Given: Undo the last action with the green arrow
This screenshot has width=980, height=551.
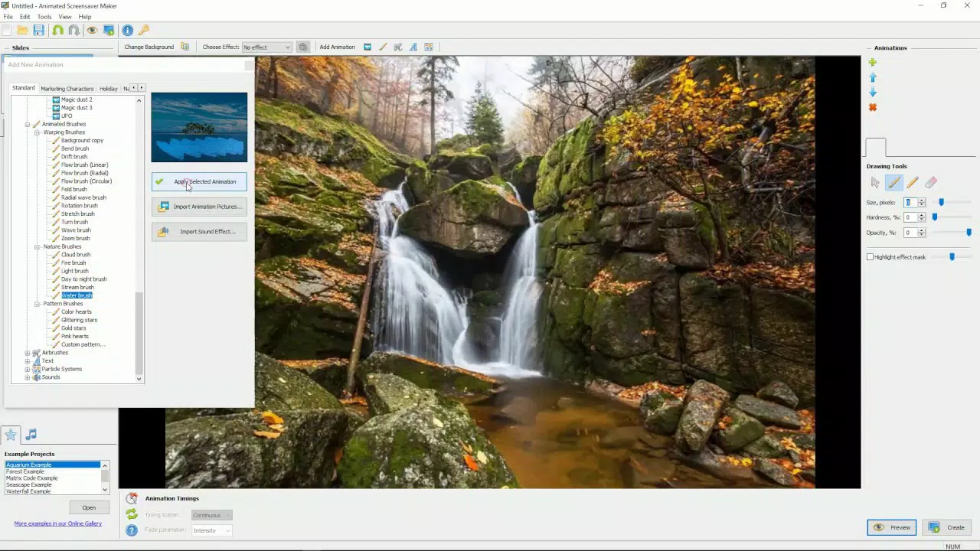Looking at the screenshot, I should (58, 31).
